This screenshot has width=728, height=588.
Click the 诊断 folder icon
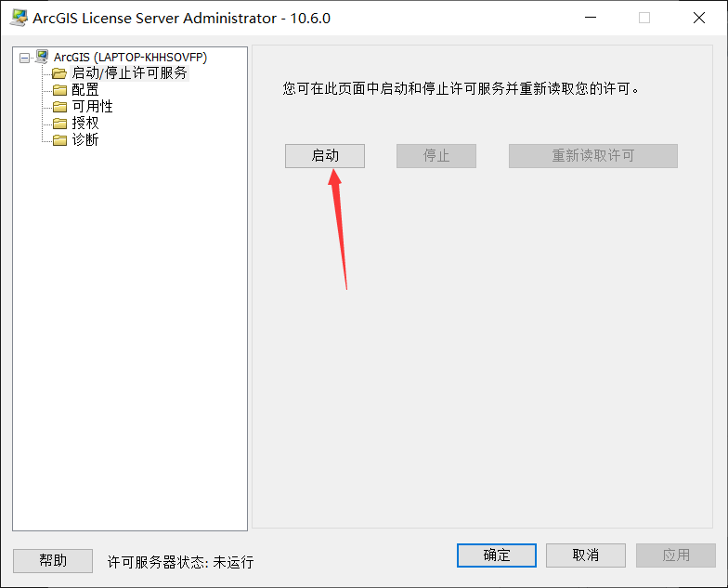[59, 139]
